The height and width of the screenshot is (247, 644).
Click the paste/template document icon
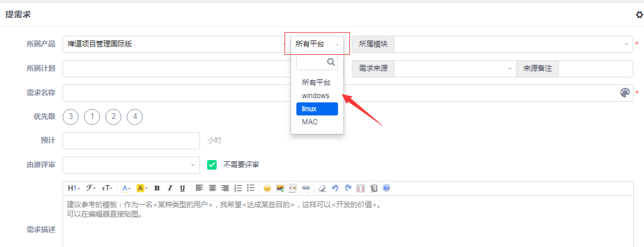[x=373, y=188]
